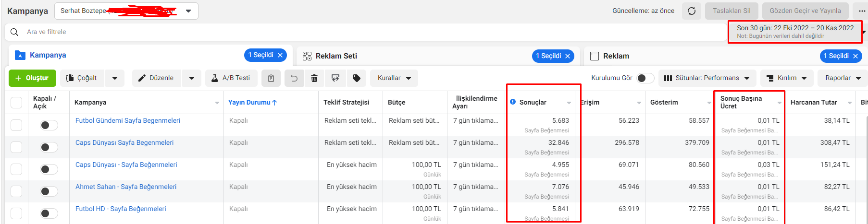Click the export share icon
The height and width of the screenshot is (224, 868).
(335, 78)
